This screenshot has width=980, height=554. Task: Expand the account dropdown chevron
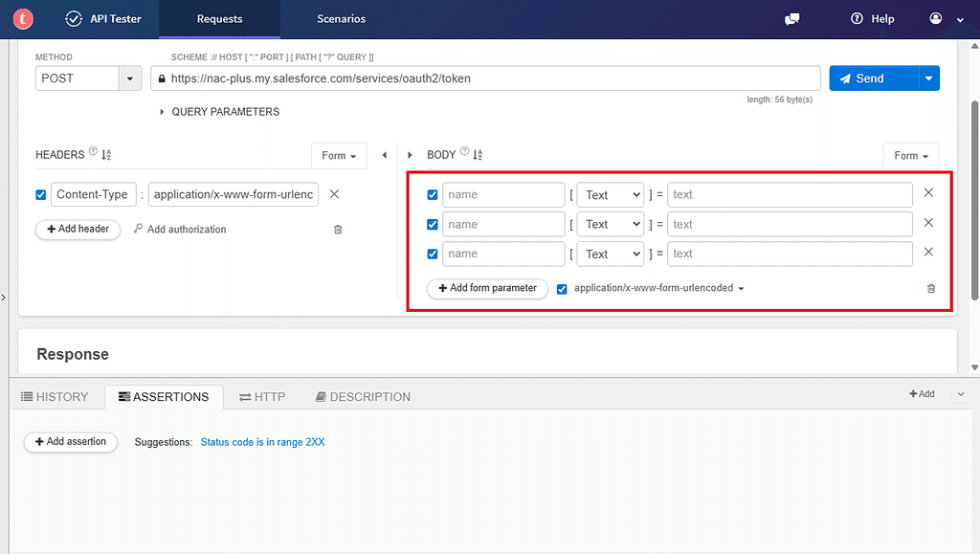960,20
